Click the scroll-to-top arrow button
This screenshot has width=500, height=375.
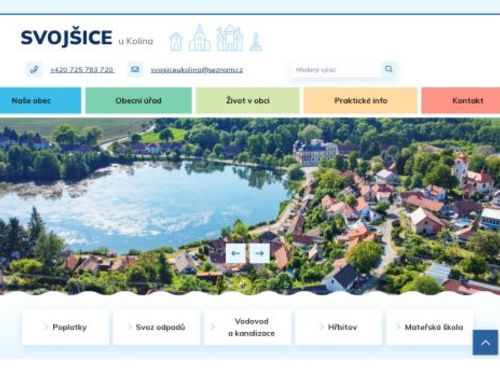(485, 342)
